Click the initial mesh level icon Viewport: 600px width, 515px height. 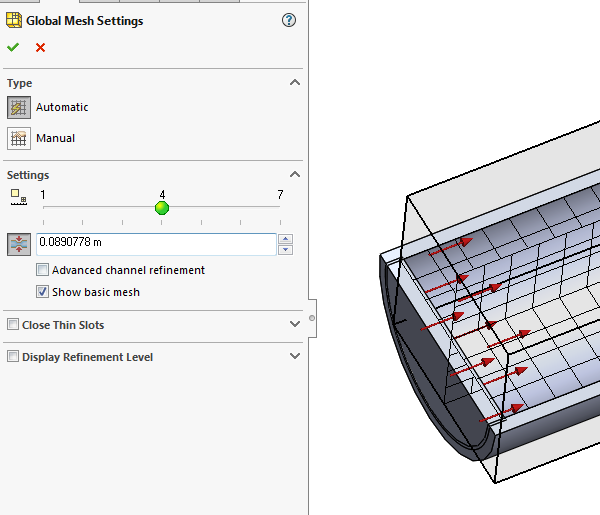[x=19, y=197]
